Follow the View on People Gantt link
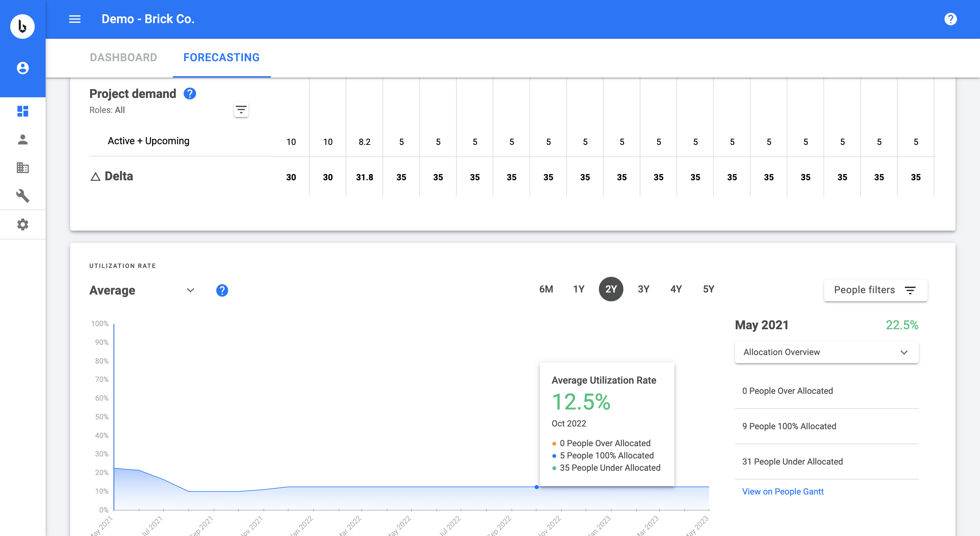980x536 pixels. pos(783,491)
